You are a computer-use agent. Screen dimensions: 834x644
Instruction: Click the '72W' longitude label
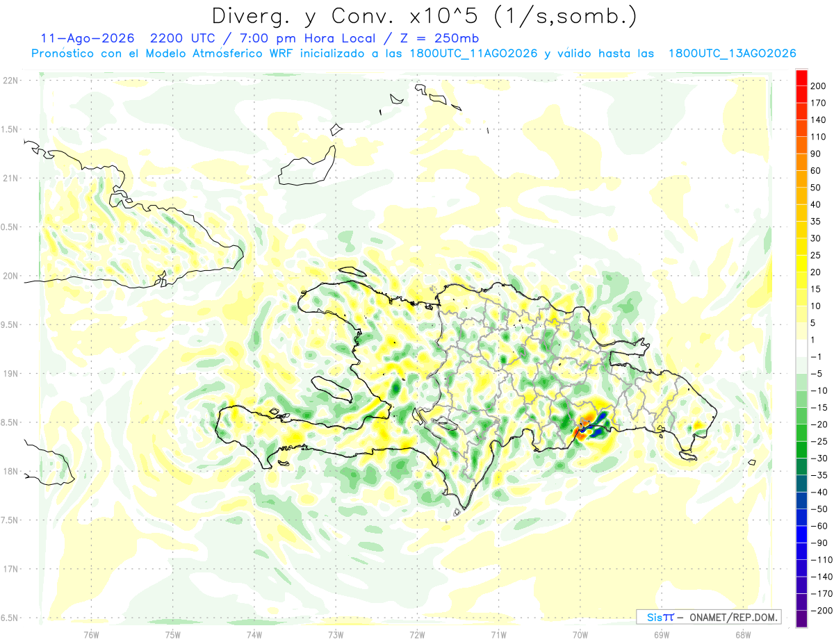417,634
